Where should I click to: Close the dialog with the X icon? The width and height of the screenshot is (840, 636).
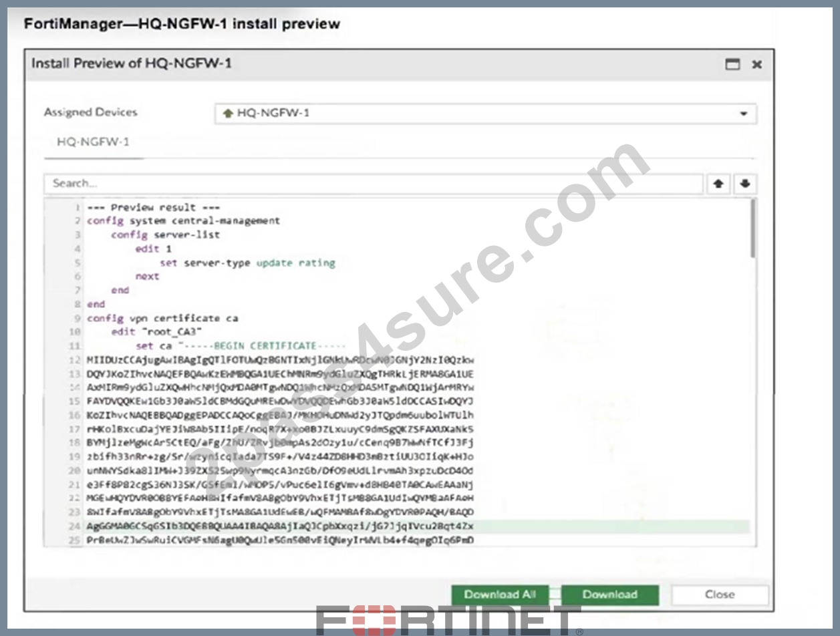point(757,64)
